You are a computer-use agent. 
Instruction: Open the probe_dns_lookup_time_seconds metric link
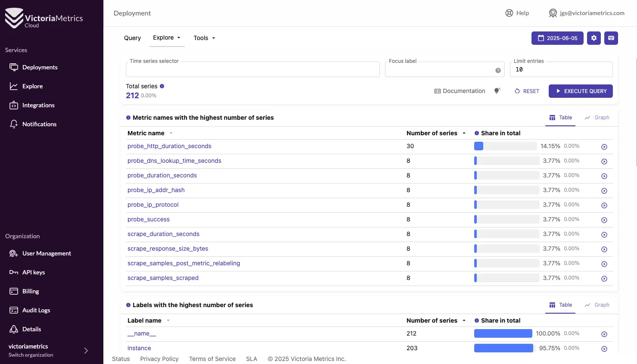(174, 161)
